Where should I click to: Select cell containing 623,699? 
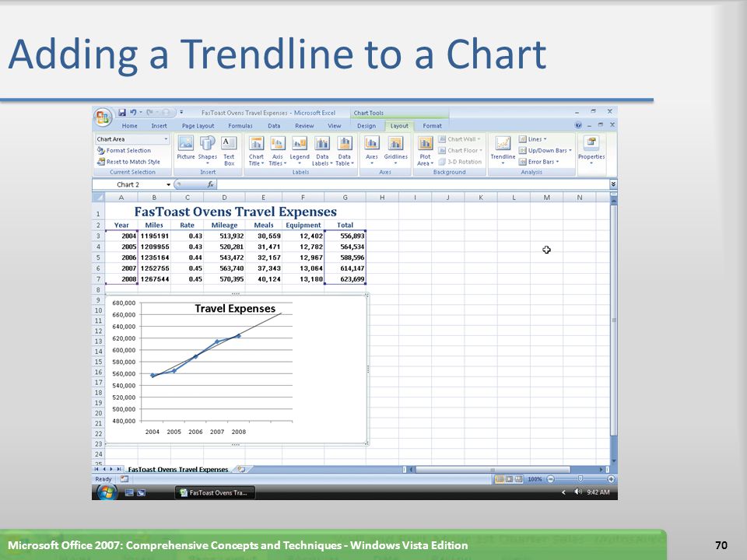345,279
